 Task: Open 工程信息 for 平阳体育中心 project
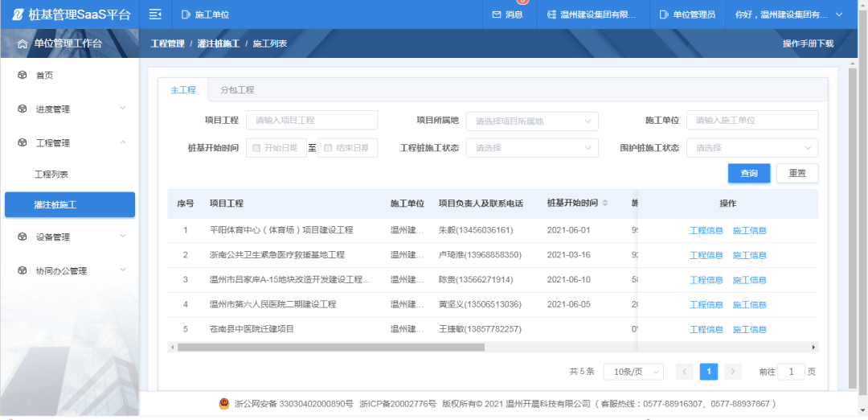point(706,230)
